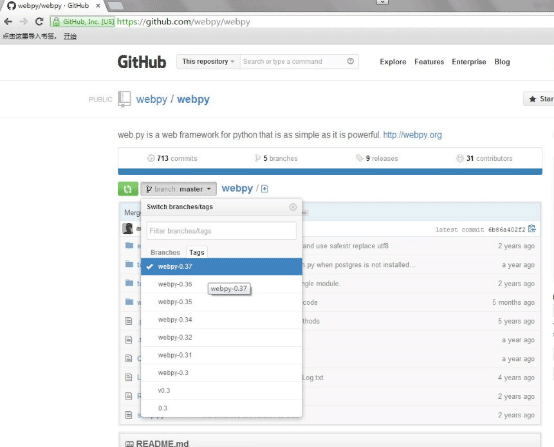Viewport: 554px width, 447px height.
Task: Click the blue language bar
Action: tap(330, 172)
